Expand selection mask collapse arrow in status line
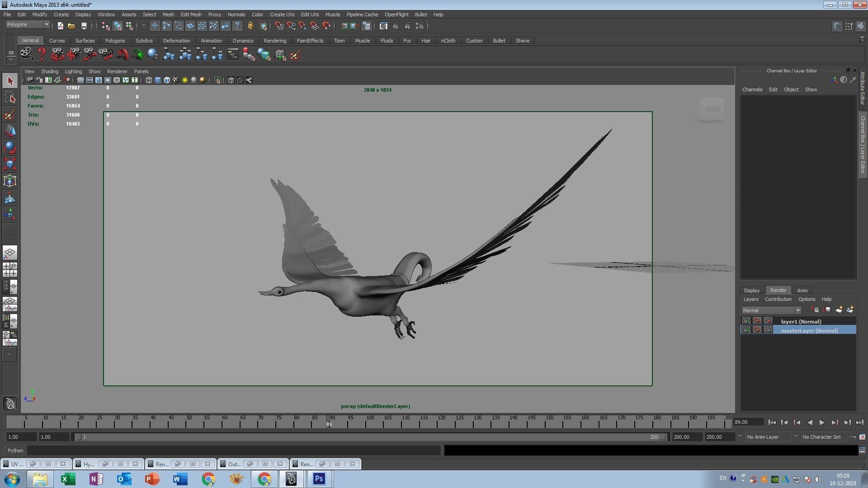 144,26
